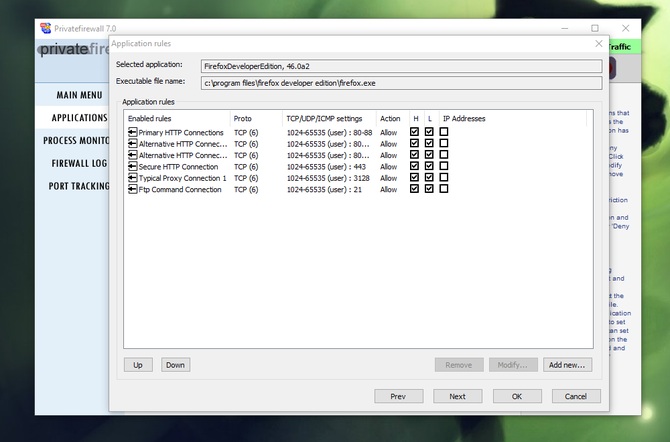Click the Privatefirewall title bar app icon
This screenshot has height=442, width=670.
(x=46, y=27)
